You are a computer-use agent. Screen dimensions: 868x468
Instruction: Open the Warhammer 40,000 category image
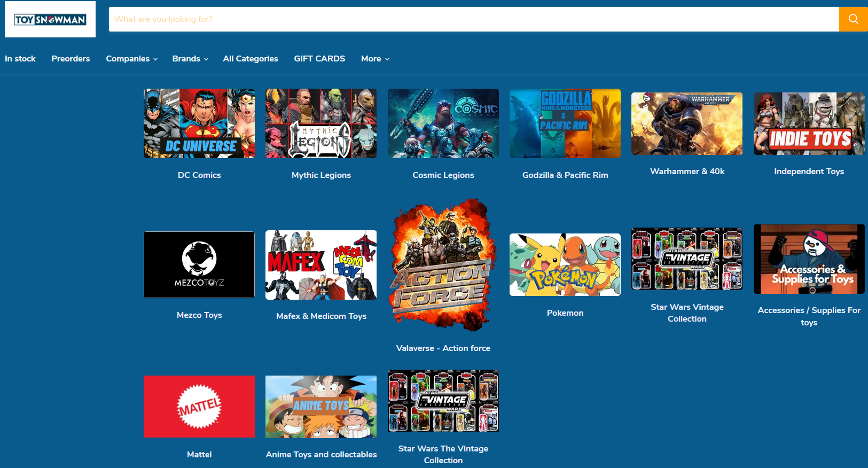click(687, 123)
